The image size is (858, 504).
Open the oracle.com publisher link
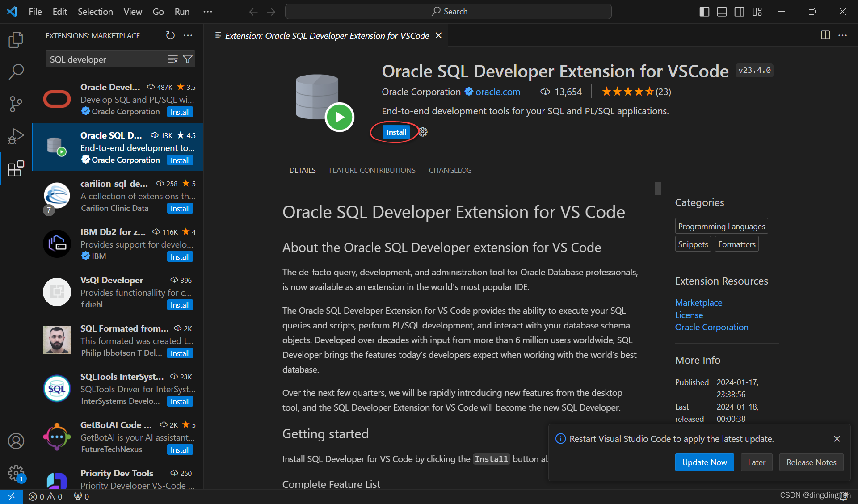(x=497, y=92)
